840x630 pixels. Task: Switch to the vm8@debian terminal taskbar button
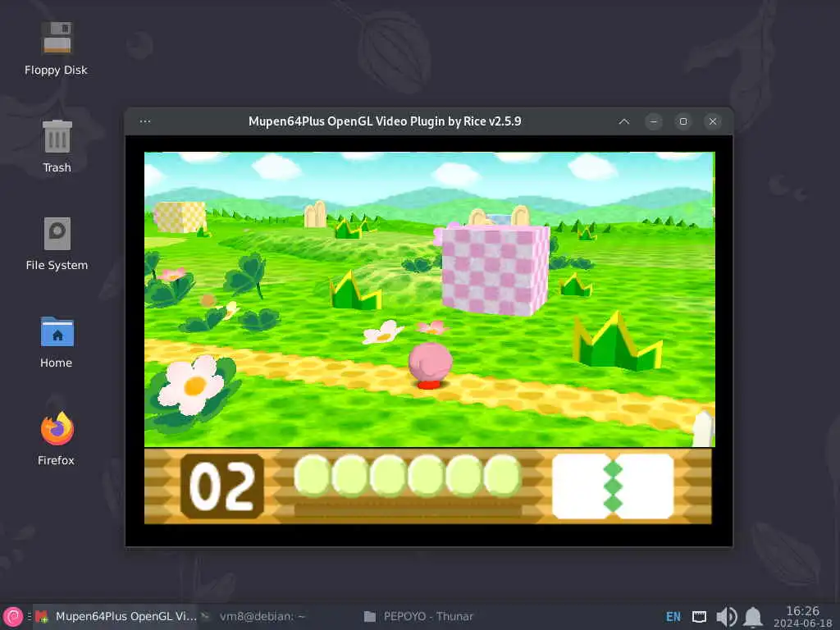tap(253, 617)
